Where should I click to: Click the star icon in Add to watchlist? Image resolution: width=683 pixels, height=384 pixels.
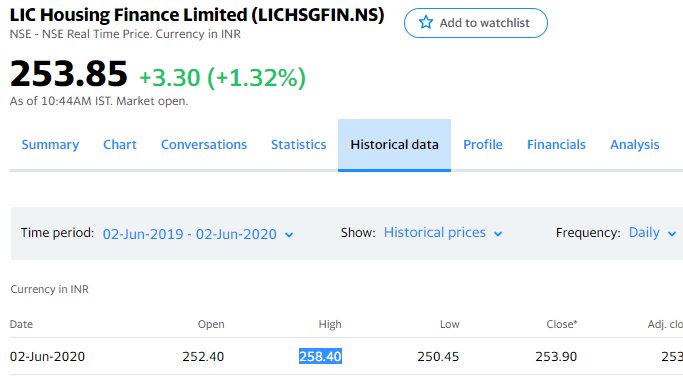tap(426, 22)
